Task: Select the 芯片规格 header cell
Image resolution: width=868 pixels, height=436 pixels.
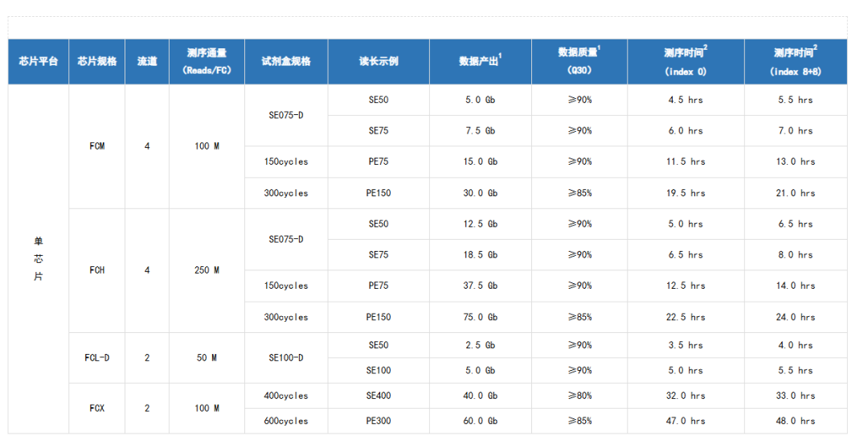Action: tap(97, 61)
